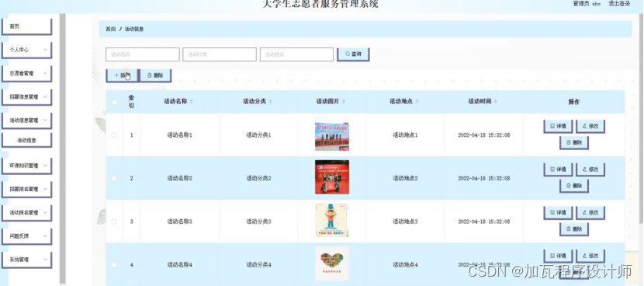Click the 活动分类 search field

220,54
